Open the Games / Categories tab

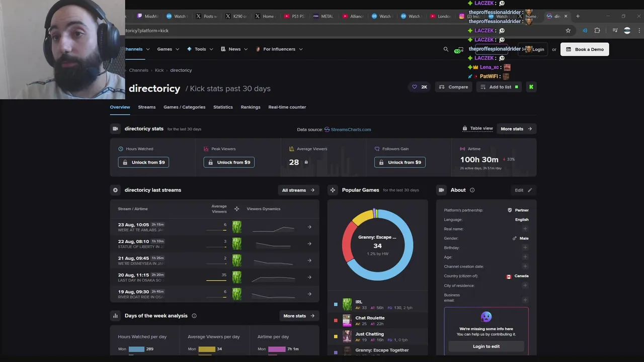tap(184, 107)
